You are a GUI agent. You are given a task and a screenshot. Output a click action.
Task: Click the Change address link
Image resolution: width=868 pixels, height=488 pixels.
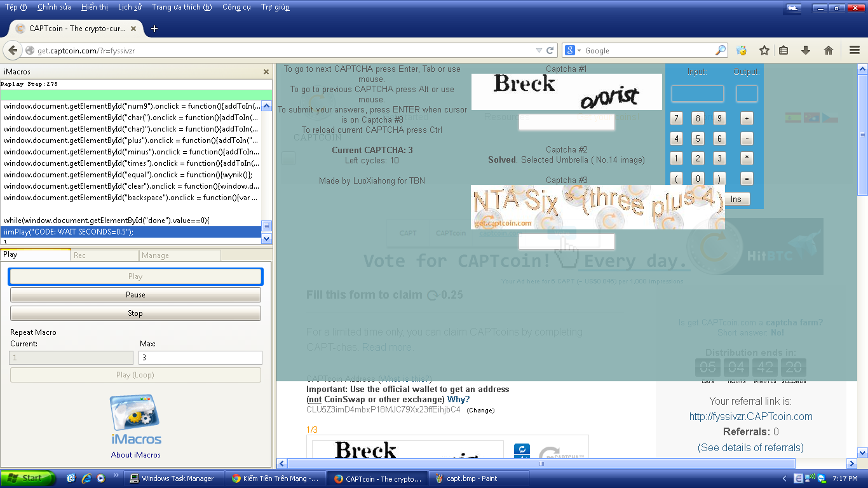point(480,410)
